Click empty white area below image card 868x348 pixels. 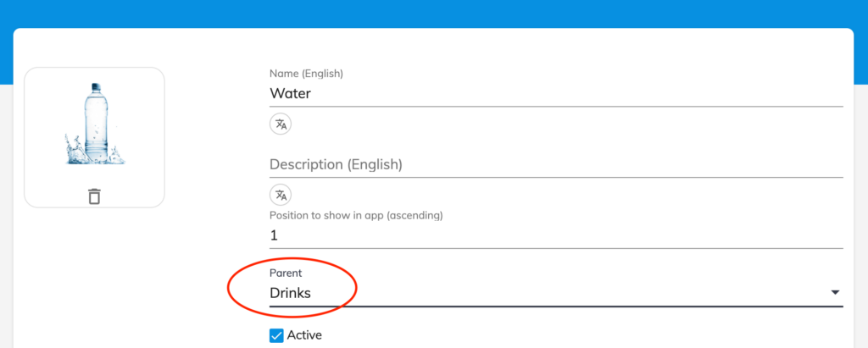point(95,277)
